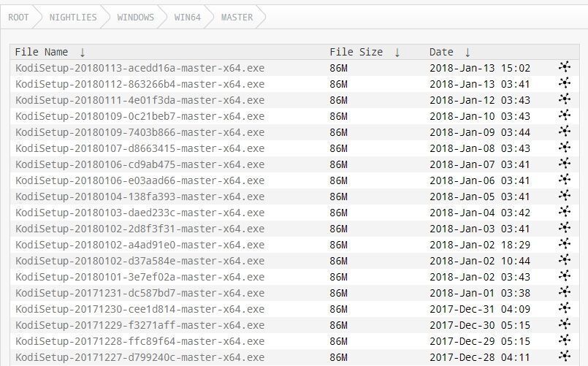Screen dimensions: 588x366
Task: Open mirror icon for KodiSetup-20180102-a4ad91e0 row
Action: (564, 245)
